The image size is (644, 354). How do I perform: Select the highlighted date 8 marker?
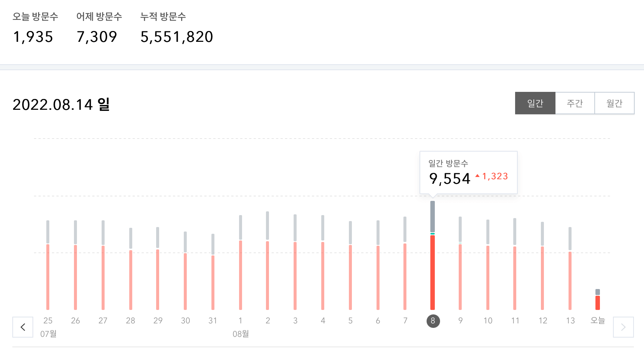(x=433, y=321)
